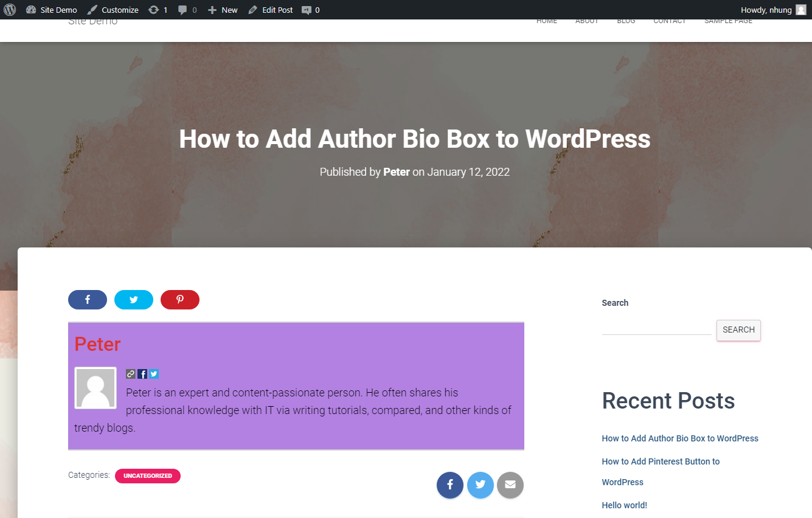Click the date January 12, 2022
The image size is (812, 518).
[468, 172]
